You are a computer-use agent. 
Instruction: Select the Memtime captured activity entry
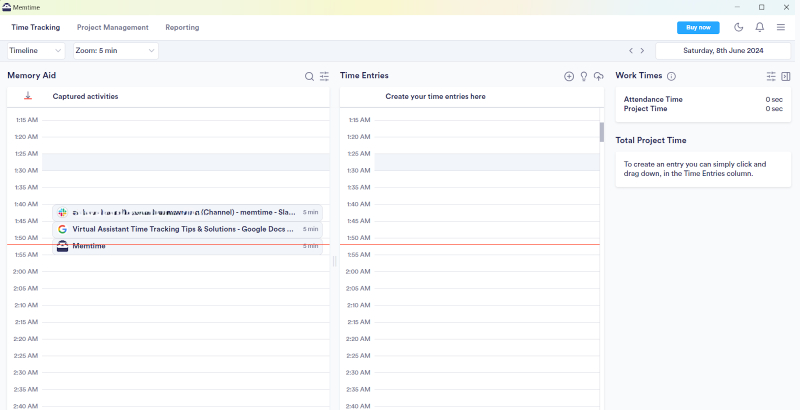tap(187, 246)
